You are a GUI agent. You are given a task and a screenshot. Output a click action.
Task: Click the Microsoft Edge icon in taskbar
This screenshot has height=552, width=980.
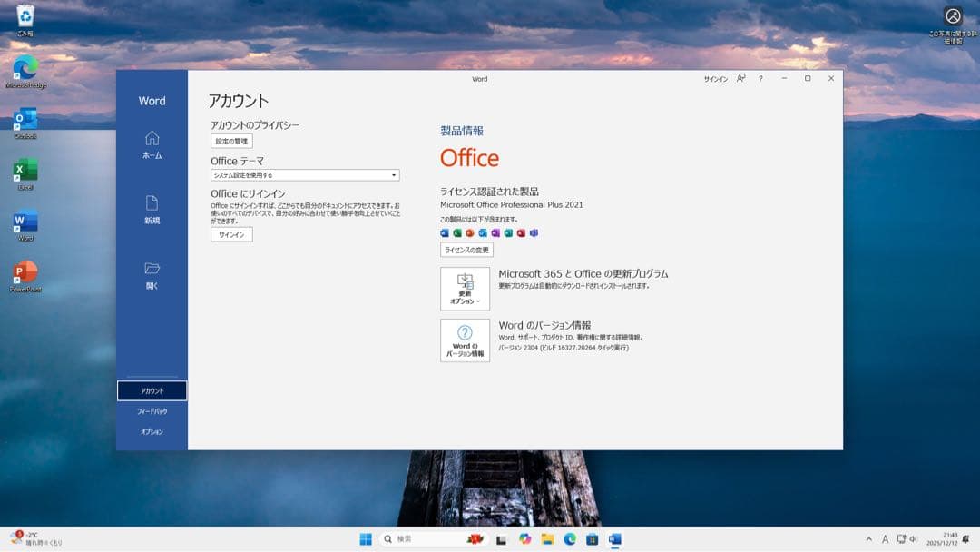point(570,539)
